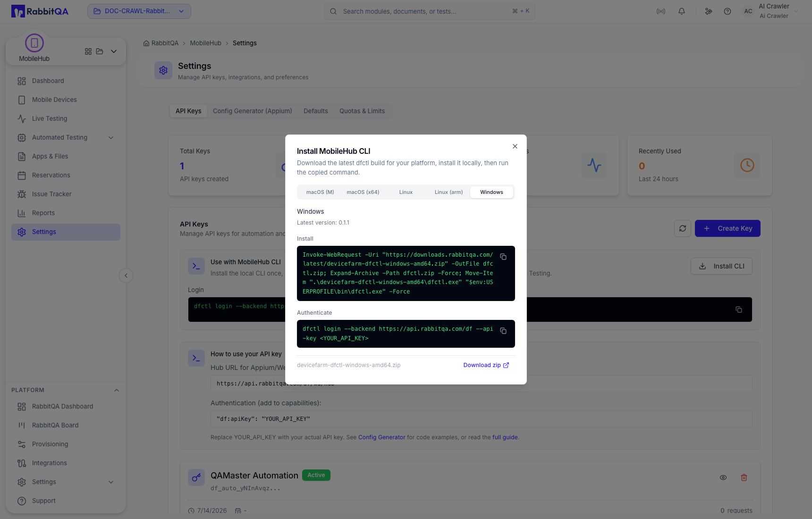
Task: Open the full guide link
Action: pyautogui.click(x=505, y=437)
